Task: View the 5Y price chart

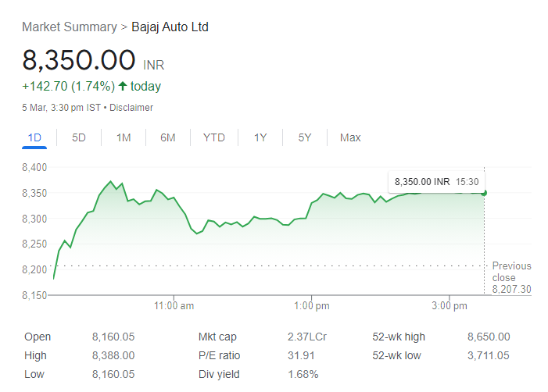Action: pos(304,137)
